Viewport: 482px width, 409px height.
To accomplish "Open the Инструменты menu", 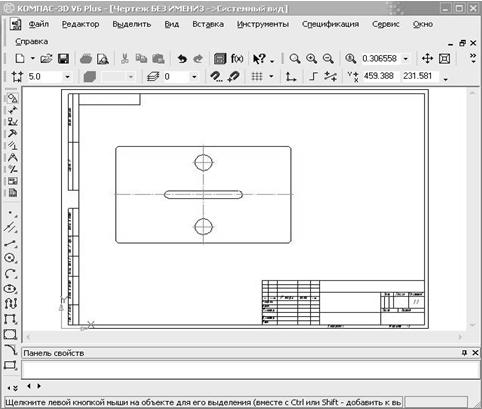I will [263, 24].
